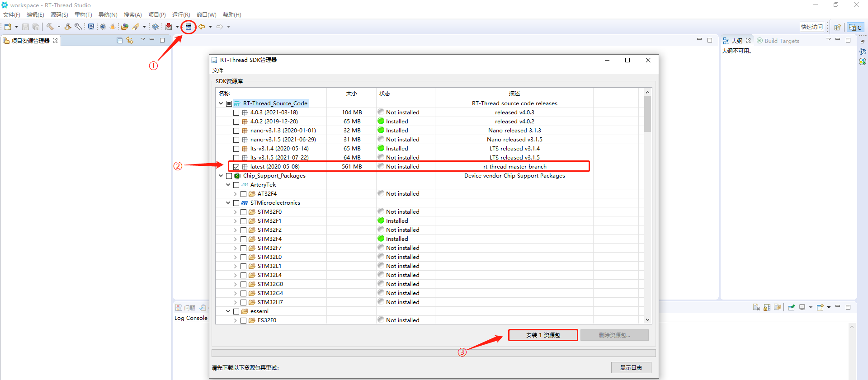
Task: Open the 运行(R) menu
Action: 181,15
